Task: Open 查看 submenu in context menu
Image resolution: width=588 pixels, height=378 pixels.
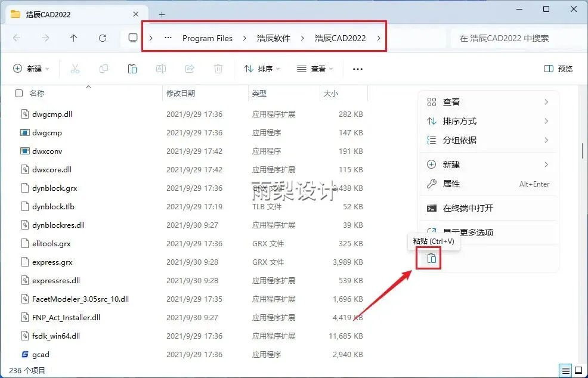Action: [488, 102]
